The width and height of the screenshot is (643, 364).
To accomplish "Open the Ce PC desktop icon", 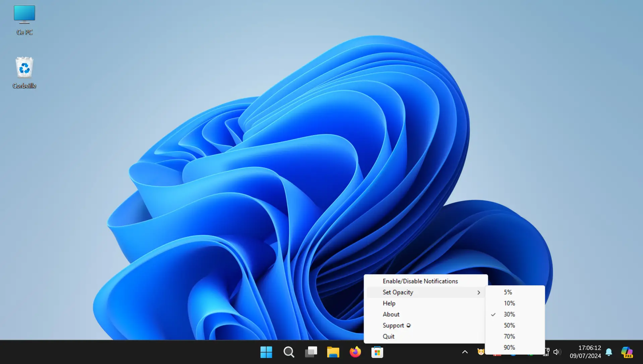I will click(24, 20).
